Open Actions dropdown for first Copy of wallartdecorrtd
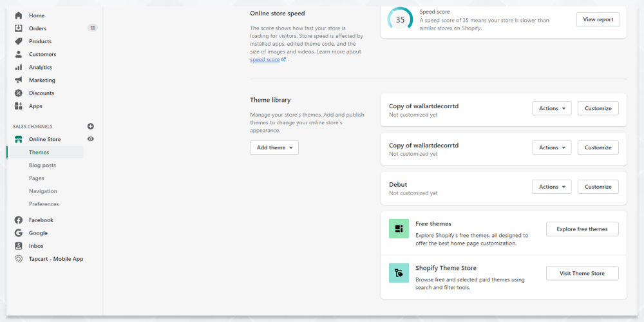This screenshot has height=322, width=644. [552, 108]
